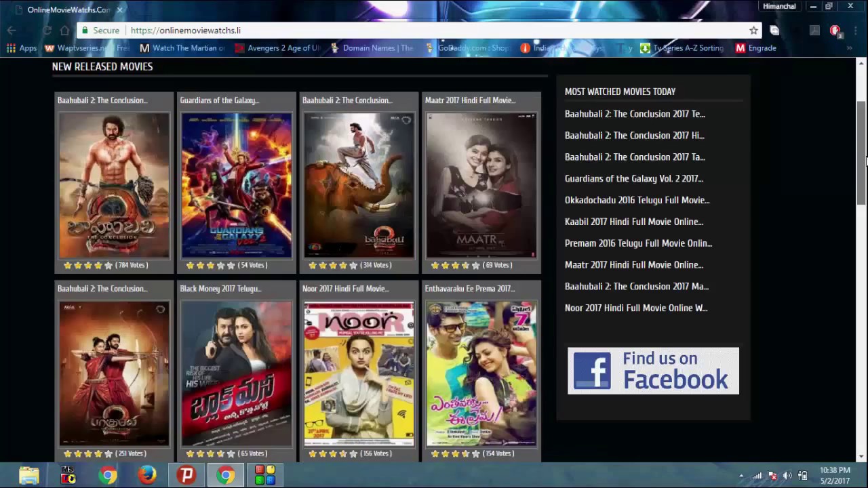Open the browser home page icon
This screenshot has height=488, width=868.
coord(64,30)
